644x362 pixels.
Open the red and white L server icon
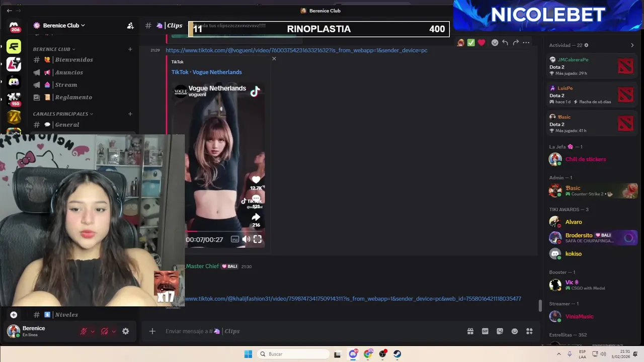(14, 64)
